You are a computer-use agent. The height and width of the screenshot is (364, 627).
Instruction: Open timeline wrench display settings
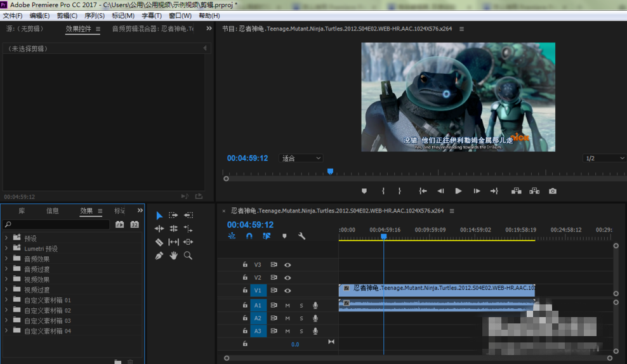[x=301, y=236]
